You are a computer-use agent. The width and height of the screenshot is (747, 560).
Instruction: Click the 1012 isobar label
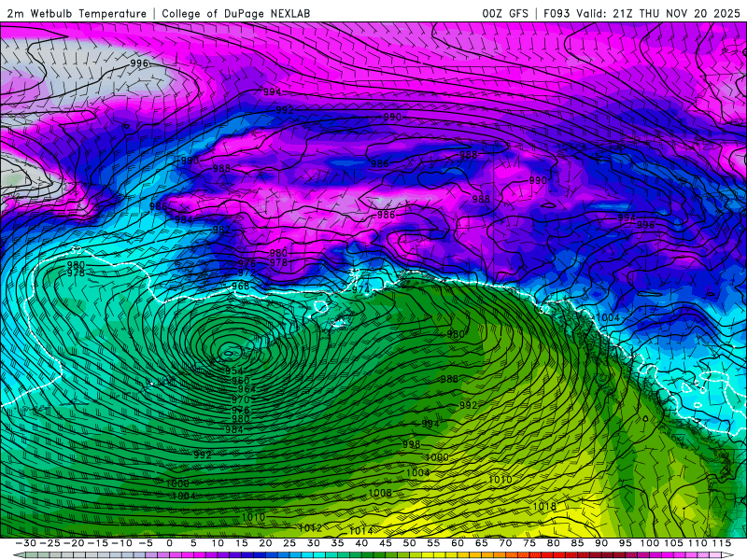pos(310,528)
